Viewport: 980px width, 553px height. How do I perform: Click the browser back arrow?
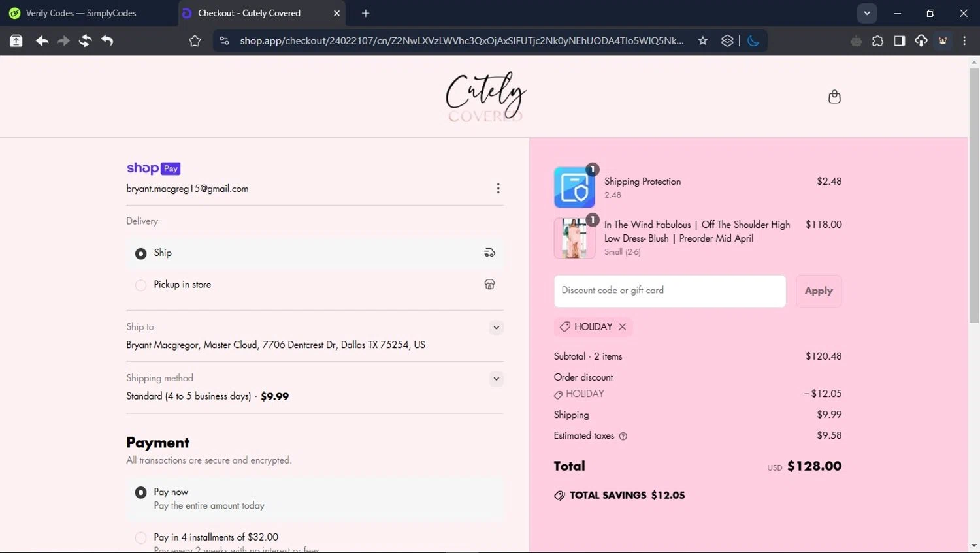coord(42,40)
